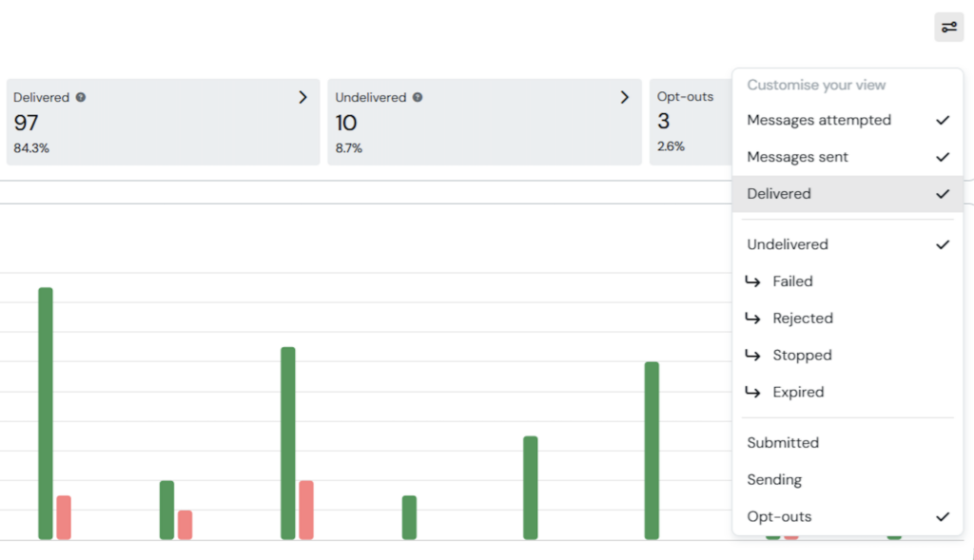The image size is (974, 560).
Task: Click the customise view filter icon
Action: pyautogui.click(x=948, y=27)
